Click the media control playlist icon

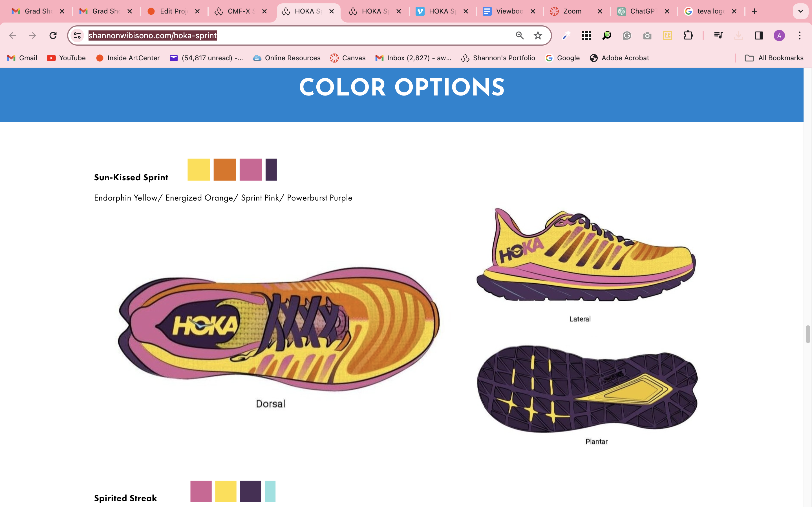point(718,35)
